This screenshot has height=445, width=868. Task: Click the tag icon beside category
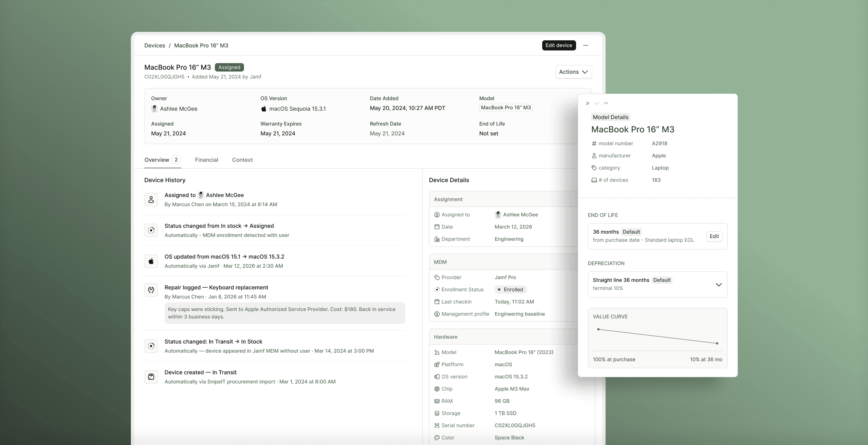click(594, 168)
